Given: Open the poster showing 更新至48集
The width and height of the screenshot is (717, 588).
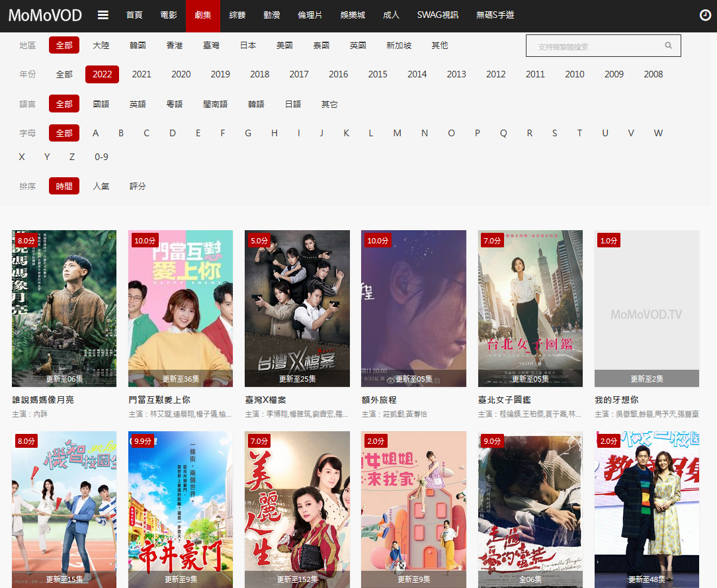Looking at the screenshot, I should 647,509.
